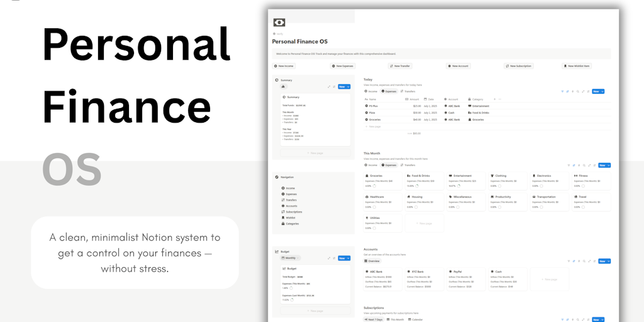Click the New Transfer button
The width and height of the screenshot is (644, 322).
click(400, 65)
